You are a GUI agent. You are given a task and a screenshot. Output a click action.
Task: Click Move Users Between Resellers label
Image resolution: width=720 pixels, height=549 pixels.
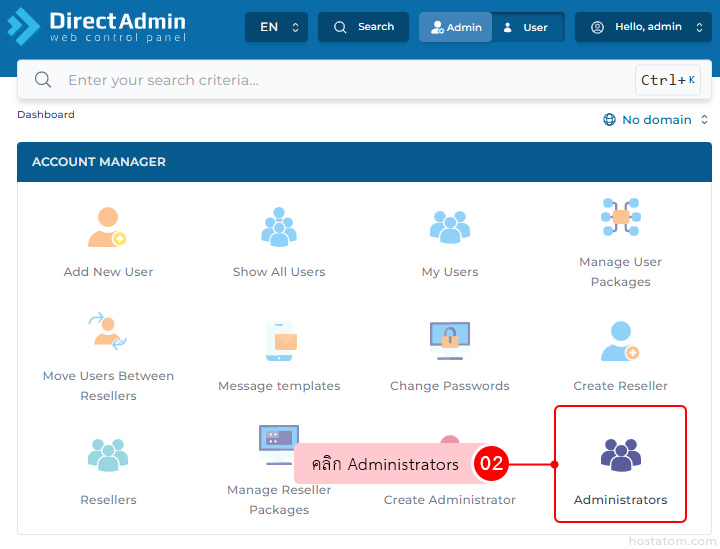click(x=108, y=386)
